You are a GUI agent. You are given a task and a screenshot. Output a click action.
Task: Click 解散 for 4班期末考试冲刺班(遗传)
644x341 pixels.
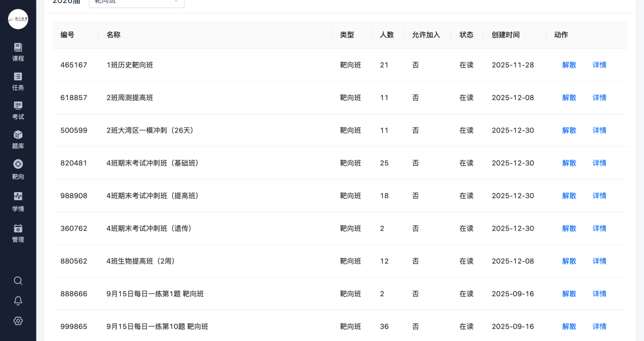[x=569, y=228]
